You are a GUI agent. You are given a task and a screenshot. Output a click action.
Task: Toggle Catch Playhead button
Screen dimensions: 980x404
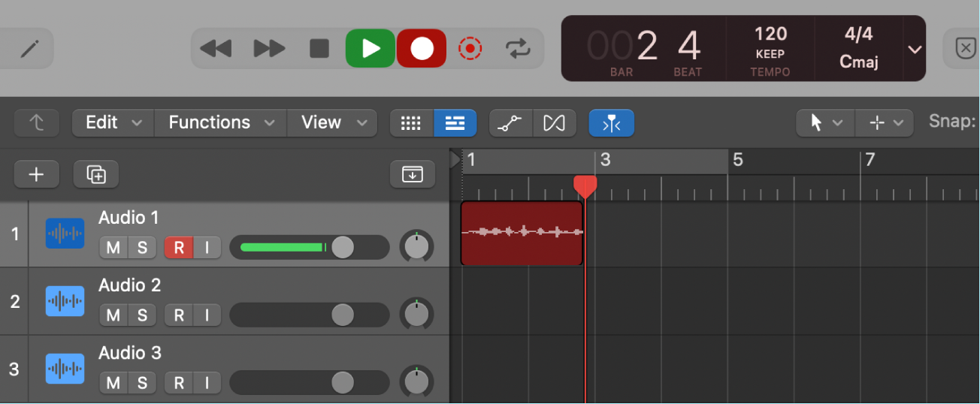pos(611,123)
